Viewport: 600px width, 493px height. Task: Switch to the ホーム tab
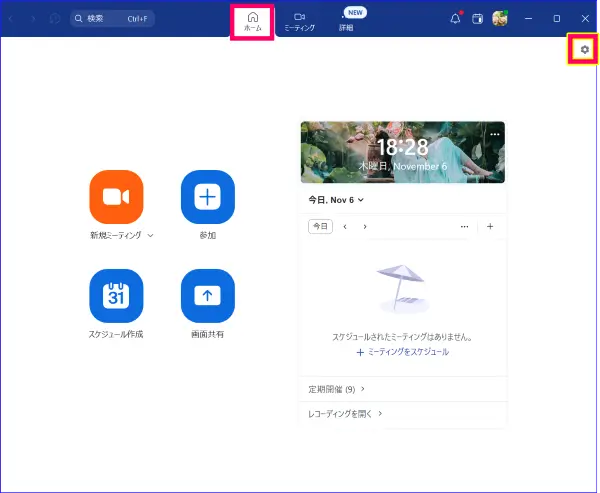(253, 21)
